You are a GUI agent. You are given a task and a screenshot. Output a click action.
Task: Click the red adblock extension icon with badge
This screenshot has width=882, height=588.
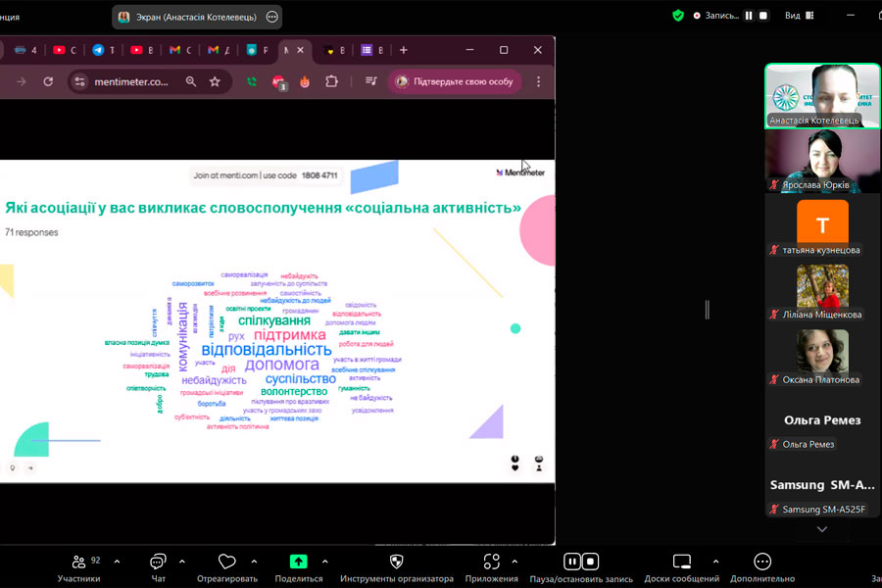[x=279, y=82]
